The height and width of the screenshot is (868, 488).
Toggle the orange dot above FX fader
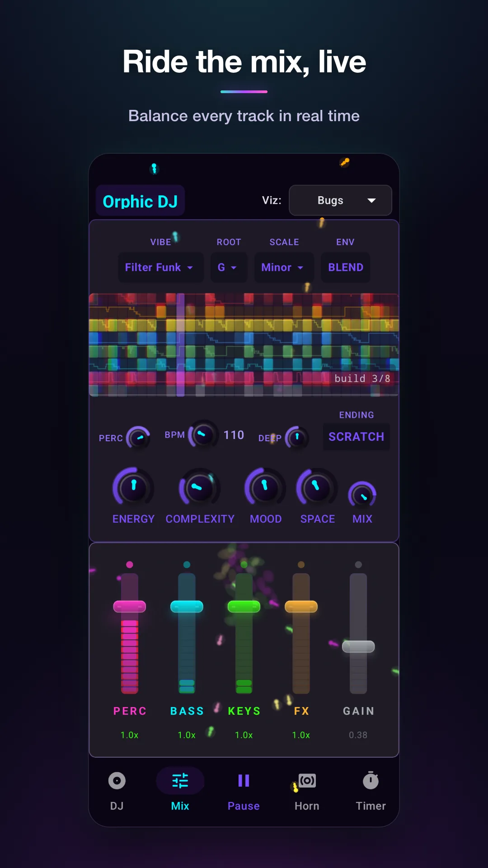(x=301, y=565)
